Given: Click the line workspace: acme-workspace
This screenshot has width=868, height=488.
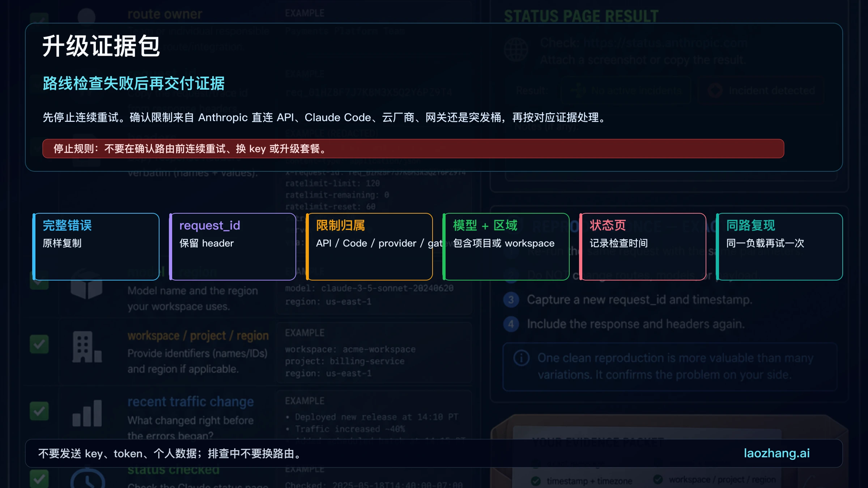Looking at the screenshot, I should (x=350, y=350).
